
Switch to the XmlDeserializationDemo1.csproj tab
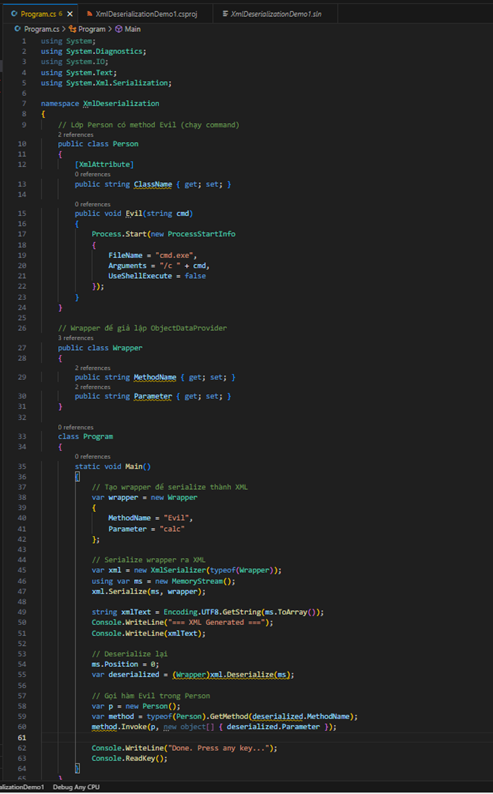(142, 14)
